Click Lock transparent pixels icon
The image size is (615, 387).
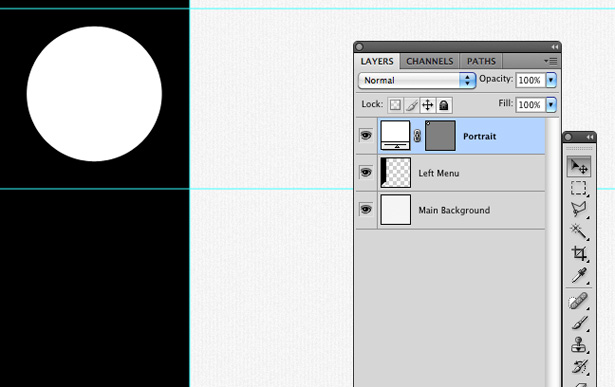[x=395, y=105]
